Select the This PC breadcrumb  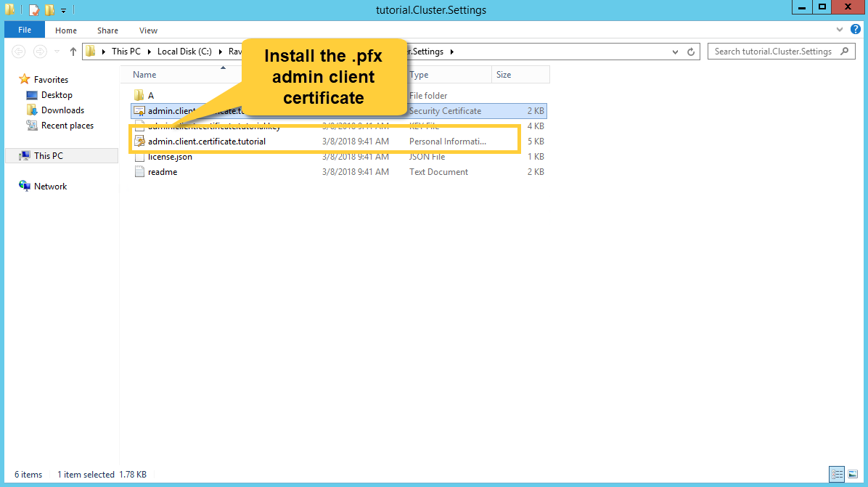[x=126, y=52]
